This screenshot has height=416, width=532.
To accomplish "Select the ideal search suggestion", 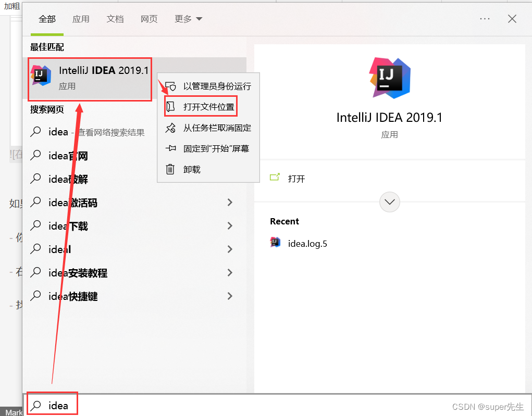I will coord(134,249).
